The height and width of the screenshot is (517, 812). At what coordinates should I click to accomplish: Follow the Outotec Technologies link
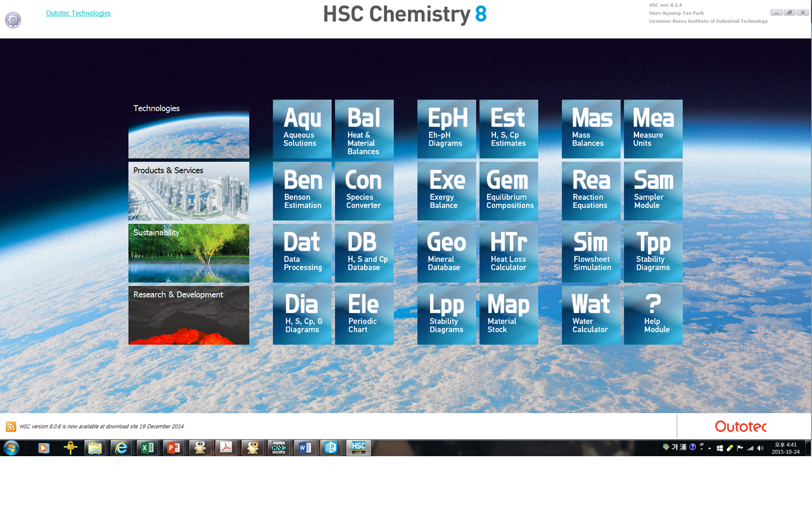(79, 13)
